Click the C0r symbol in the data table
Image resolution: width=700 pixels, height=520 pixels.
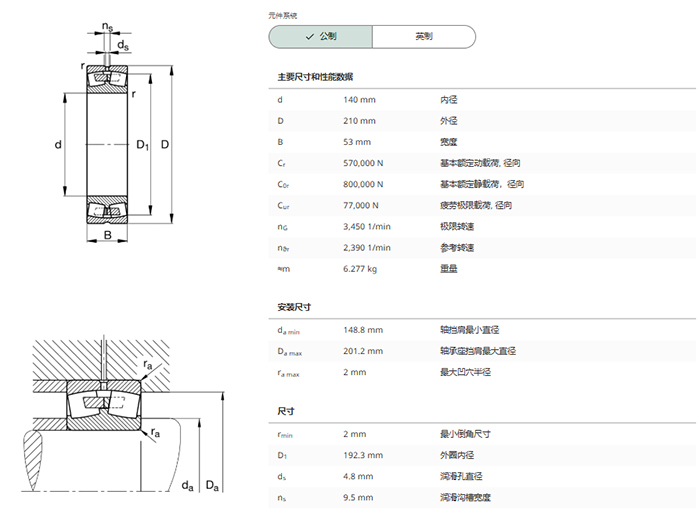tap(283, 185)
